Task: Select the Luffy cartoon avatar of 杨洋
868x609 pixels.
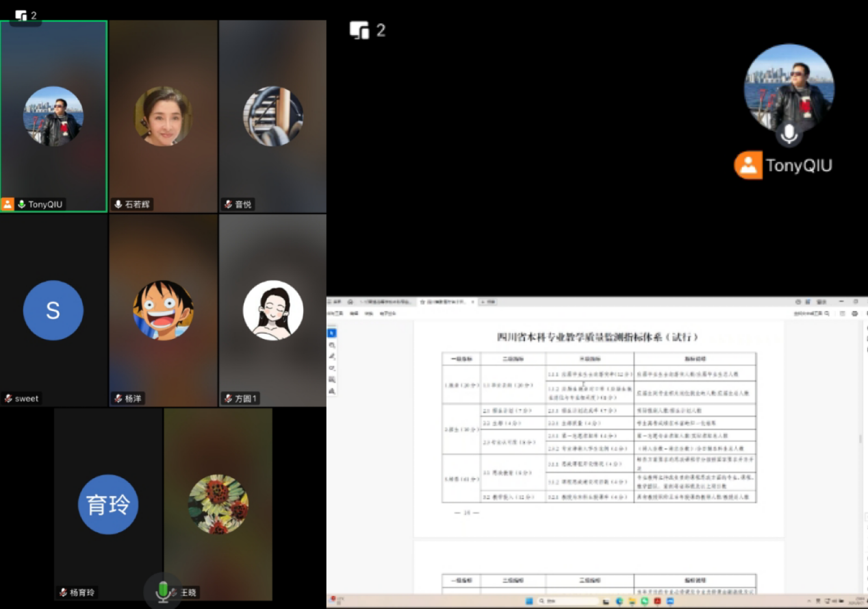Action: pos(163,310)
